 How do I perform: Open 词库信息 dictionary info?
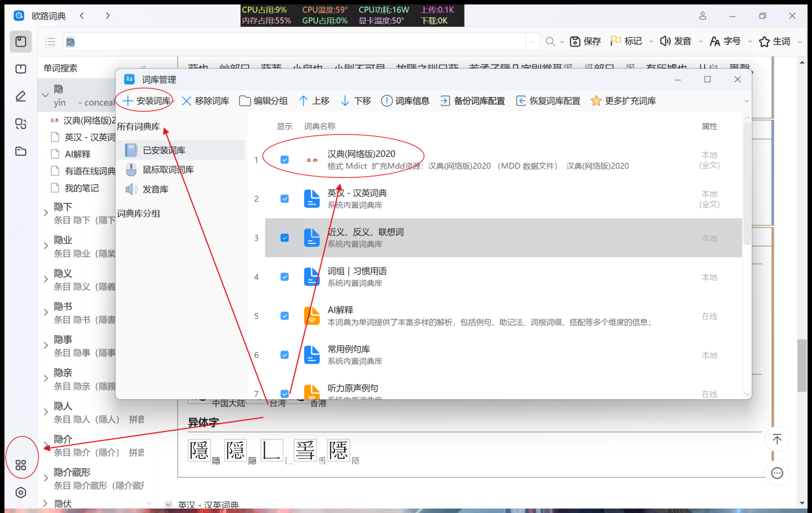pyautogui.click(x=405, y=101)
